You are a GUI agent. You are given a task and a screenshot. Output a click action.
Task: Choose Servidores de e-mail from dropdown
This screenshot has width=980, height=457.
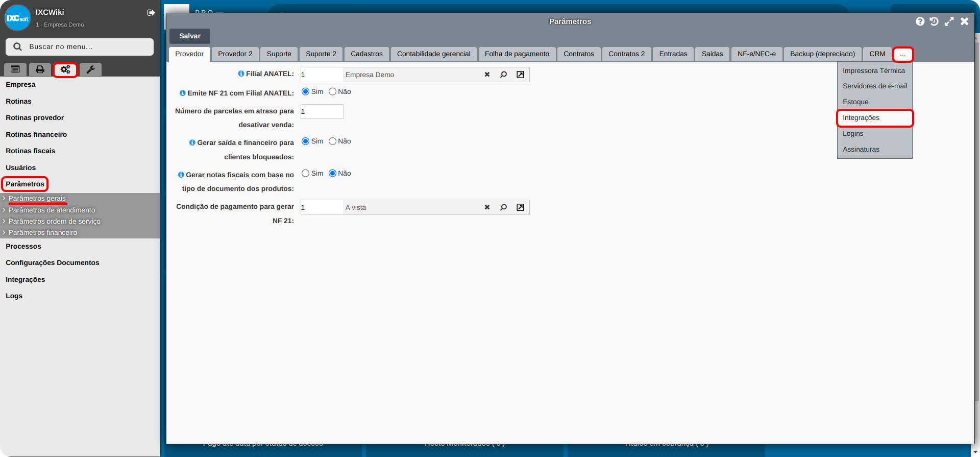click(875, 86)
